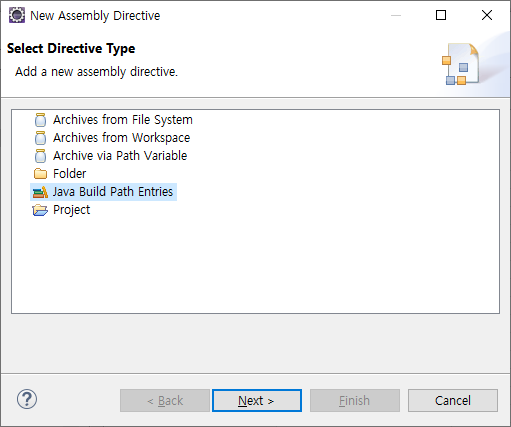
Task: Select "Archives from Workspace" entry
Action: (x=121, y=138)
